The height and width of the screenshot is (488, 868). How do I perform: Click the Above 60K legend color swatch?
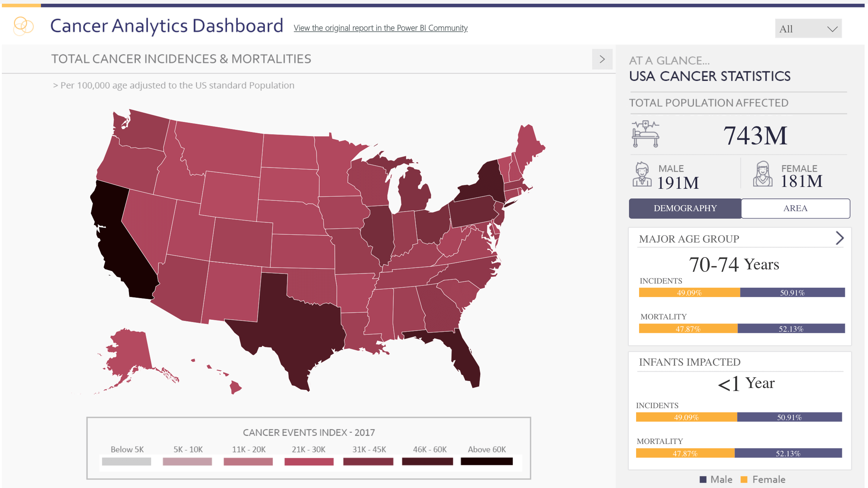tap(487, 462)
